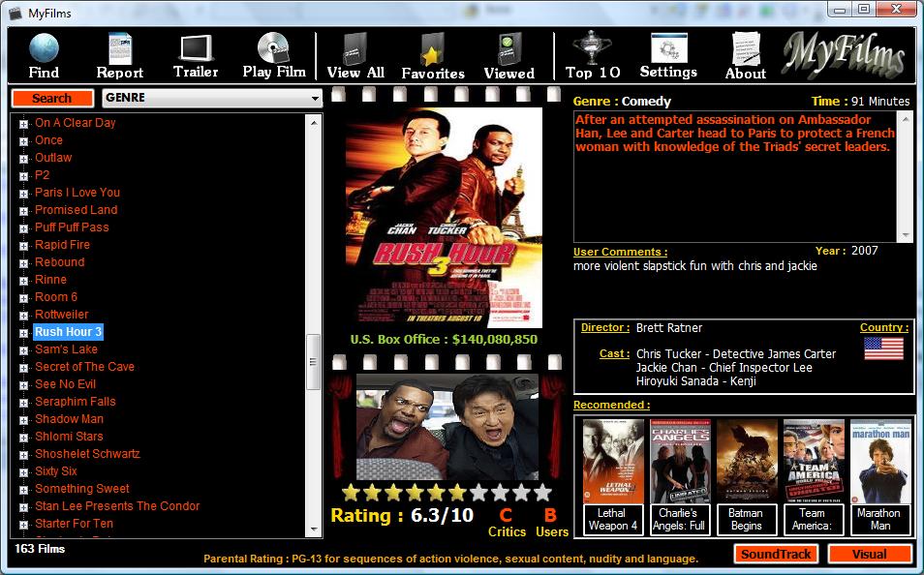The image size is (924, 575).
Task: Click the About notepad icon
Action: click(x=746, y=48)
